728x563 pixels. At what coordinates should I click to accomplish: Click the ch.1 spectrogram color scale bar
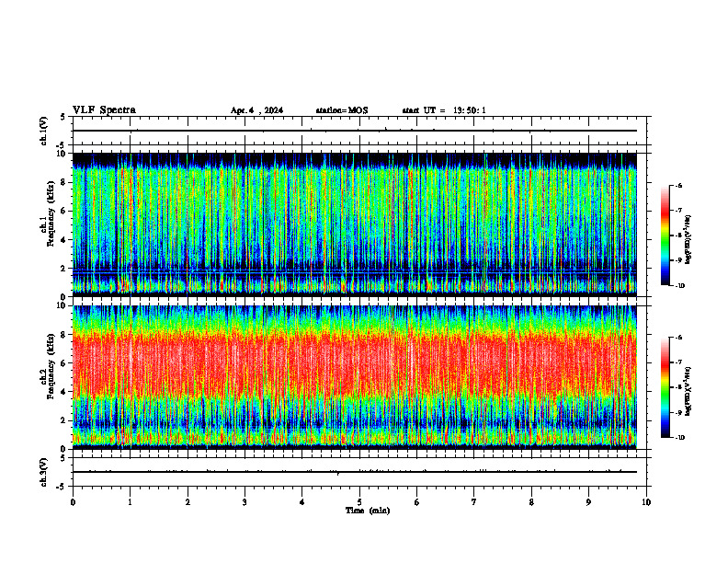point(665,236)
